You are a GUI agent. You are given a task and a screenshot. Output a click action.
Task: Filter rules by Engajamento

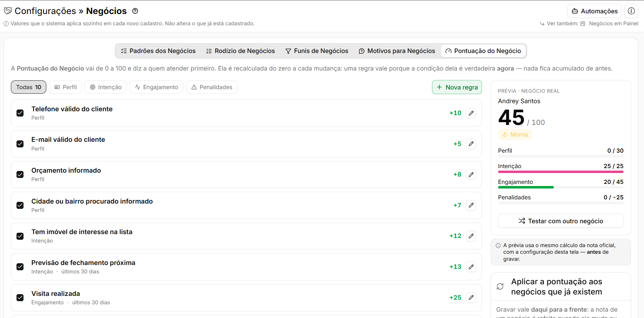[157, 87]
